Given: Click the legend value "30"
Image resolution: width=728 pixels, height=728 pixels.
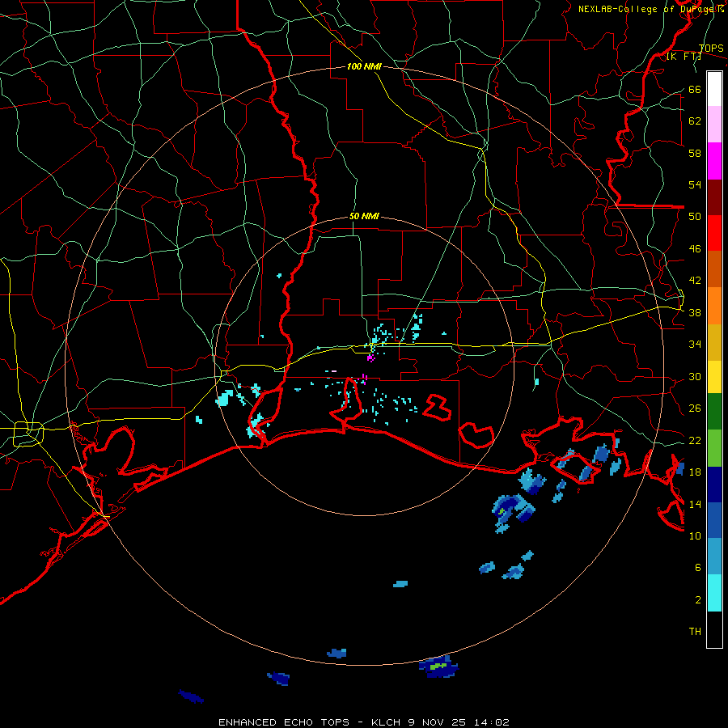Looking at the screenshot, I should (695, 376).
